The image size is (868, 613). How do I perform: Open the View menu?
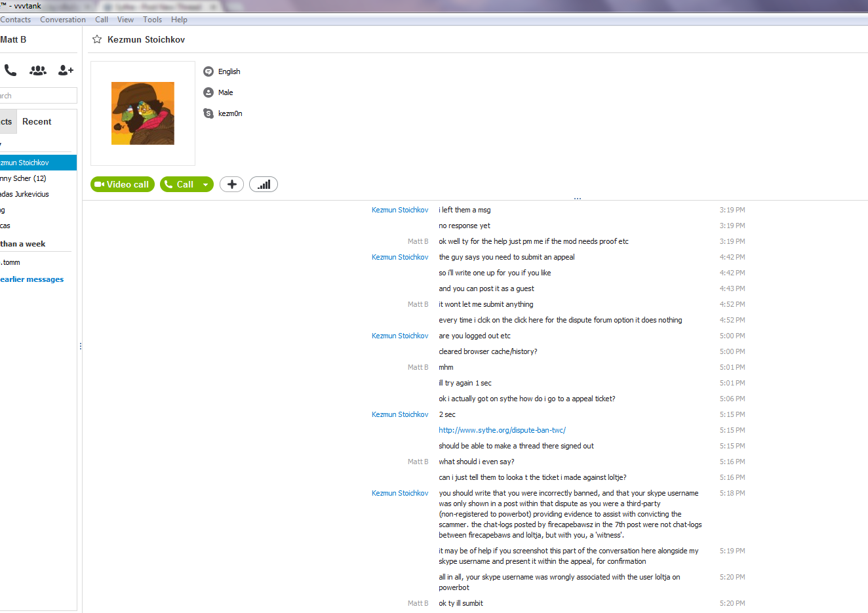tap(125, 20)
